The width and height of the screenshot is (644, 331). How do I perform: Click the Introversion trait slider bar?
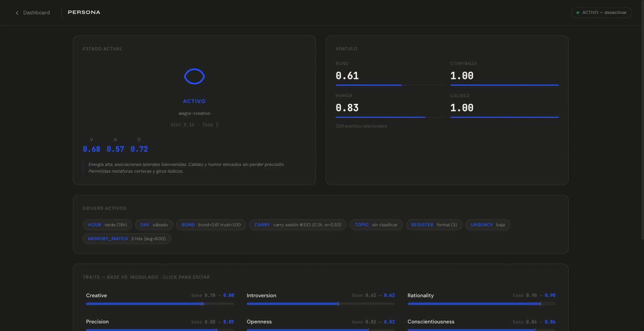click(321, 304)
